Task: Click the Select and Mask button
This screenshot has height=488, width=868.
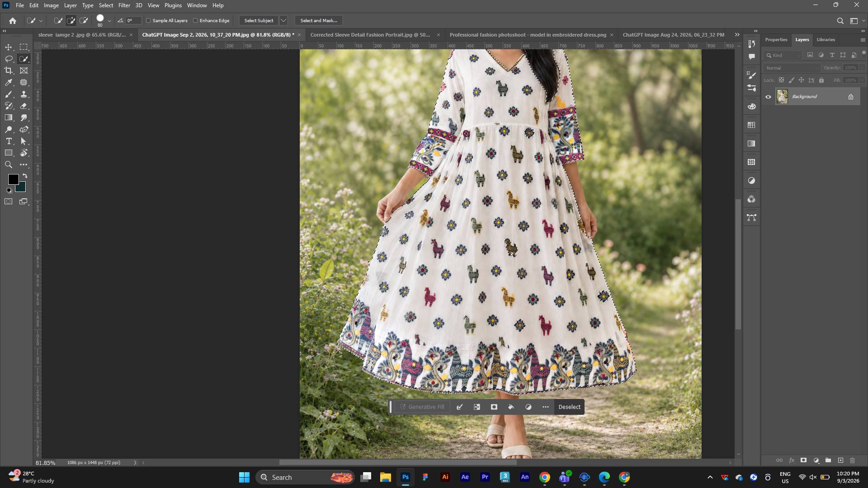Action: (x=319, y=21)
